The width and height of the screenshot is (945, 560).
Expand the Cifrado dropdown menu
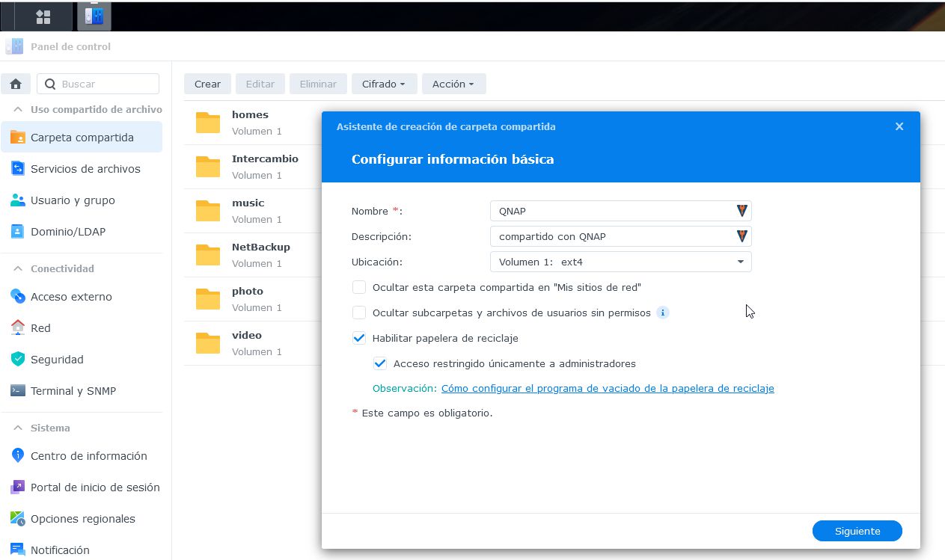coord(383,84)
